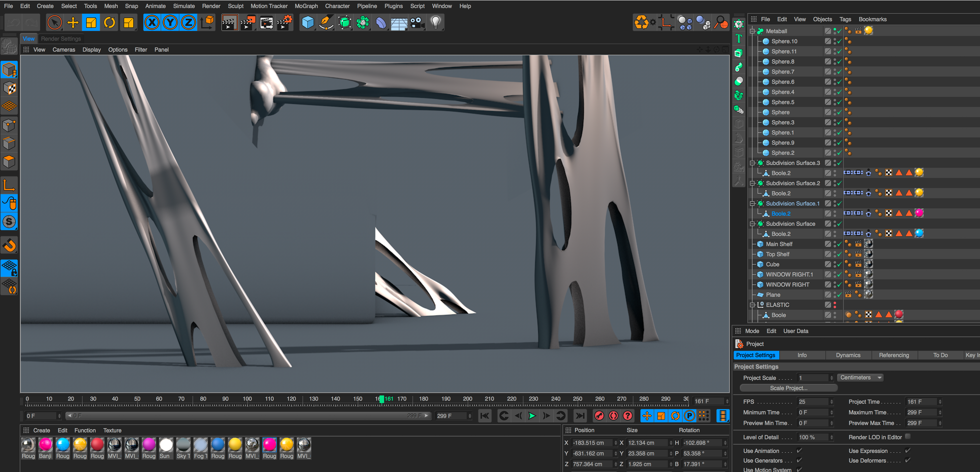Click Play Forwards button

point(532,416)
